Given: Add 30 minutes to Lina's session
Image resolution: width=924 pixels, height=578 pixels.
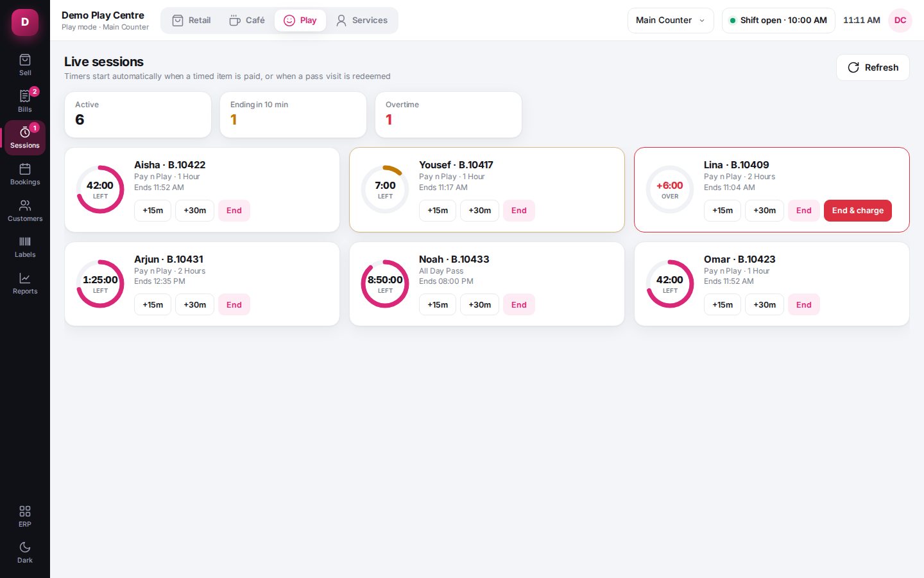Looking at the screenshot, I should pos(765,211).
